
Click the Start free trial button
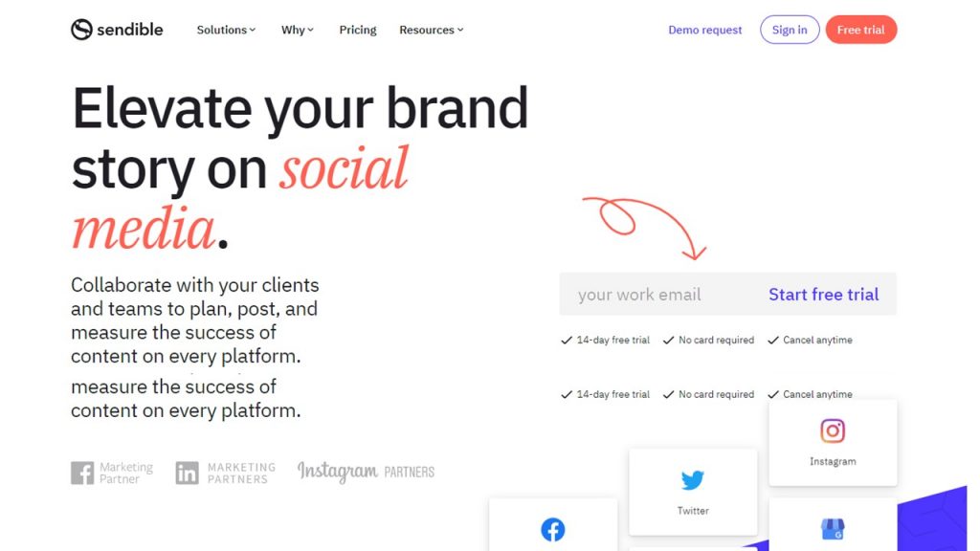823,295
